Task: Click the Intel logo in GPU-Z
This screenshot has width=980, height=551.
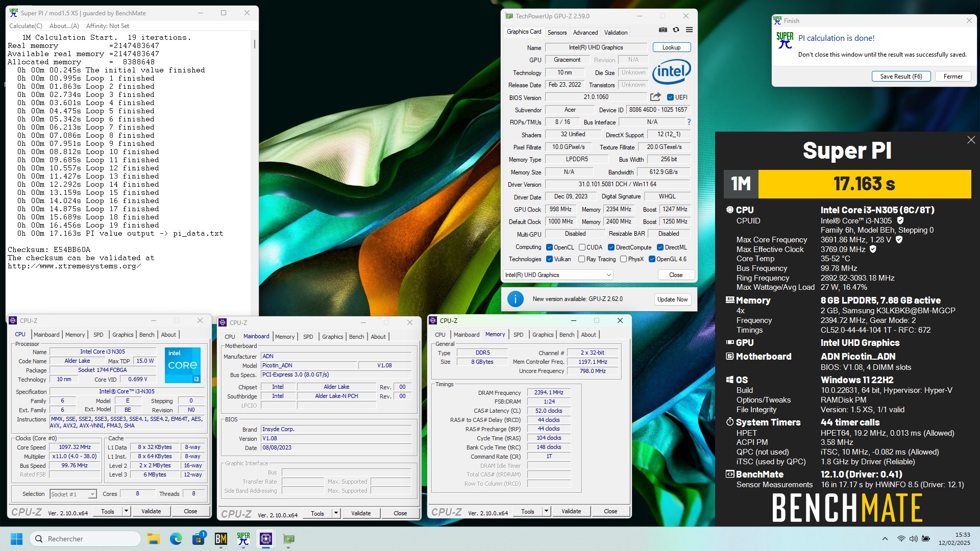Action: [x=672, y=71]
